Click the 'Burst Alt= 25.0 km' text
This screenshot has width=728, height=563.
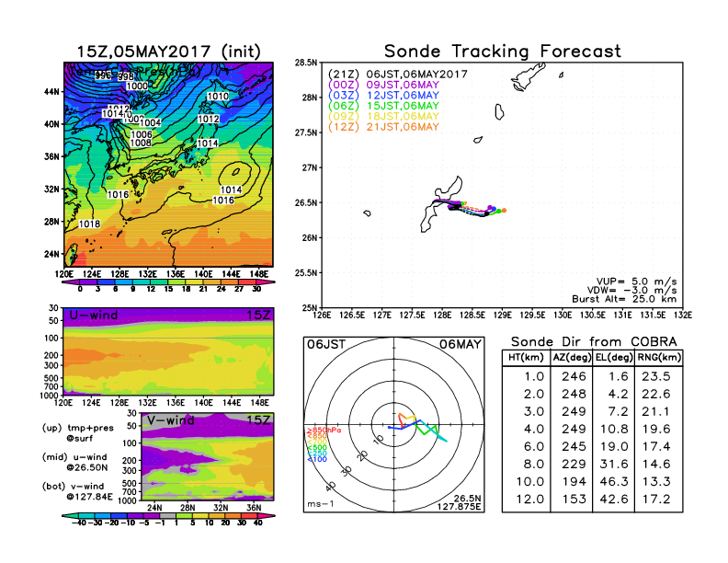624,299
